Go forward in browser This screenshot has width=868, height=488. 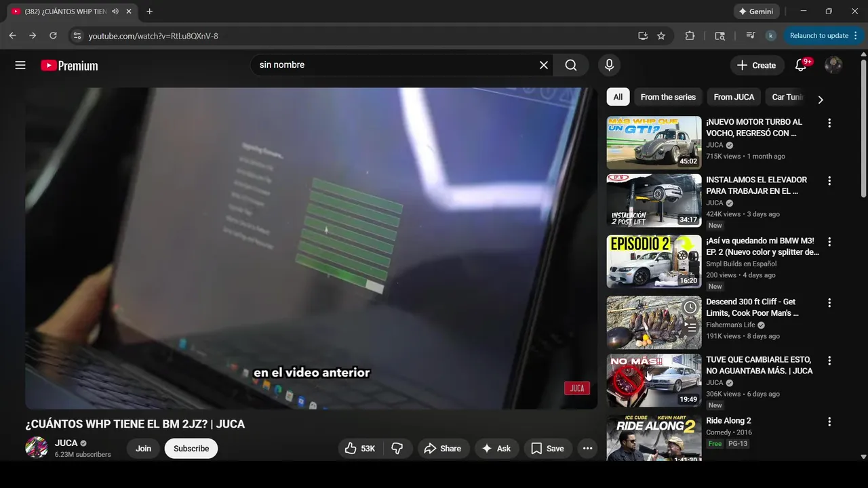[x=33, y=36]
